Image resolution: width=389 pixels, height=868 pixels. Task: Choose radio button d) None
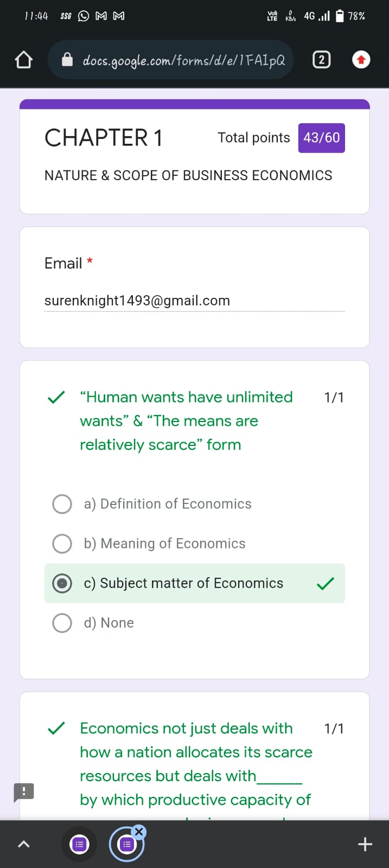(62, 623)
